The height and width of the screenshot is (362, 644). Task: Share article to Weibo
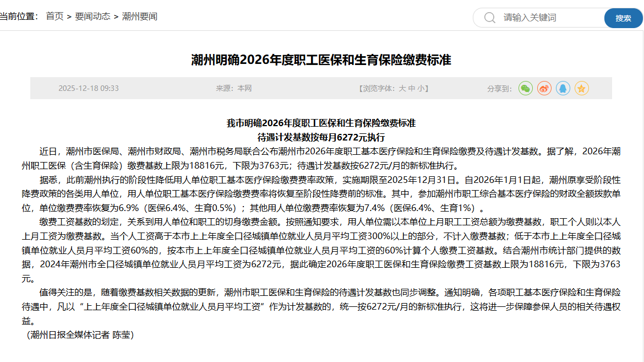544,88
